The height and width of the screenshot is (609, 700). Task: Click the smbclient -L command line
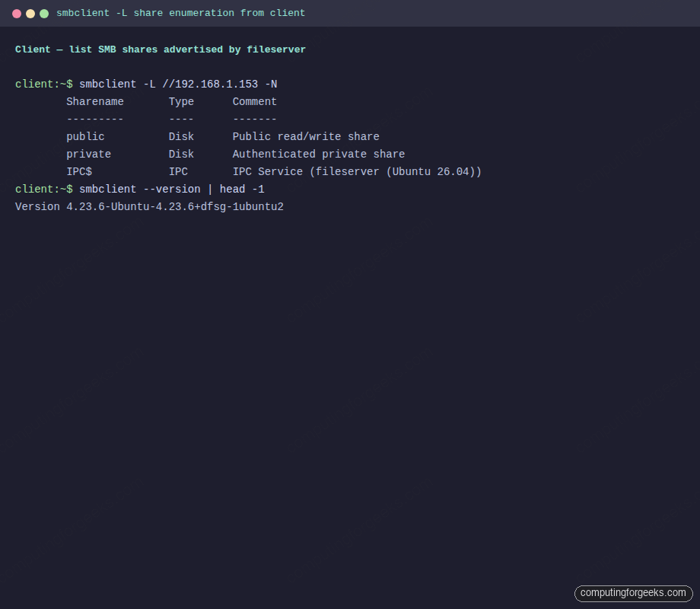179,84
